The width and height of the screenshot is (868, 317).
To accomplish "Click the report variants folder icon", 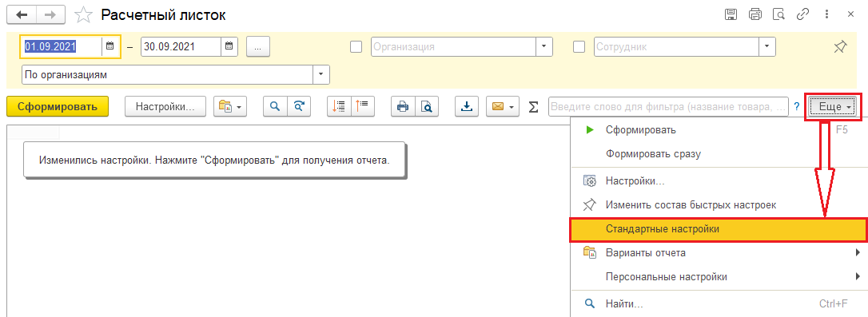I will click(x=225, y=107).
